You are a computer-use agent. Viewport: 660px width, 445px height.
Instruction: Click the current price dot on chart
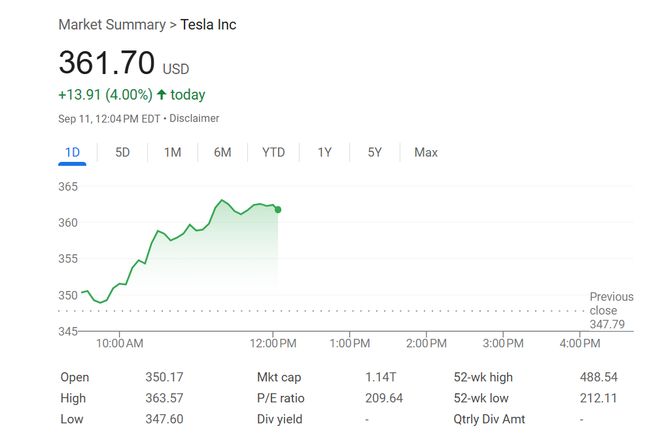pos(277,209)
